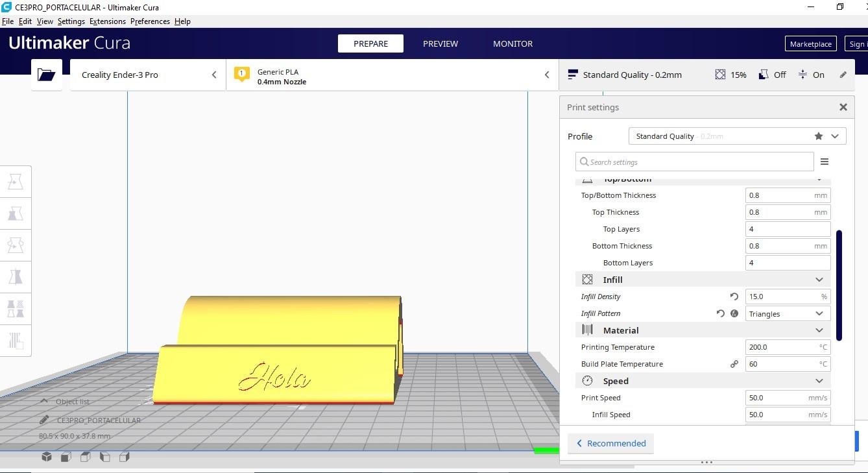The width and height of the screenshot is (868, 473).
Task: Switch to Recommended print settings
Action: click(611, 443)
